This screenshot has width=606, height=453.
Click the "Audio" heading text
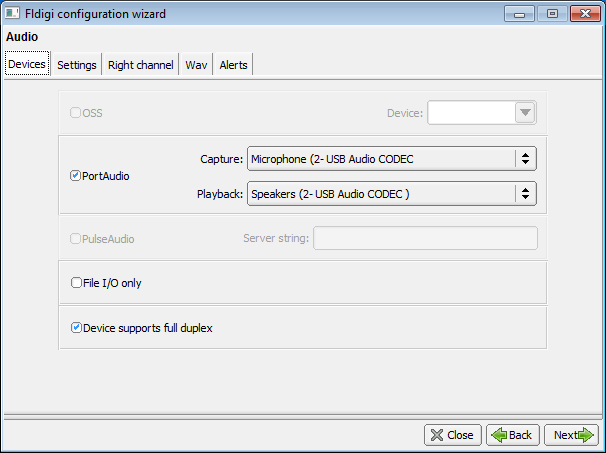click(22, 37)
